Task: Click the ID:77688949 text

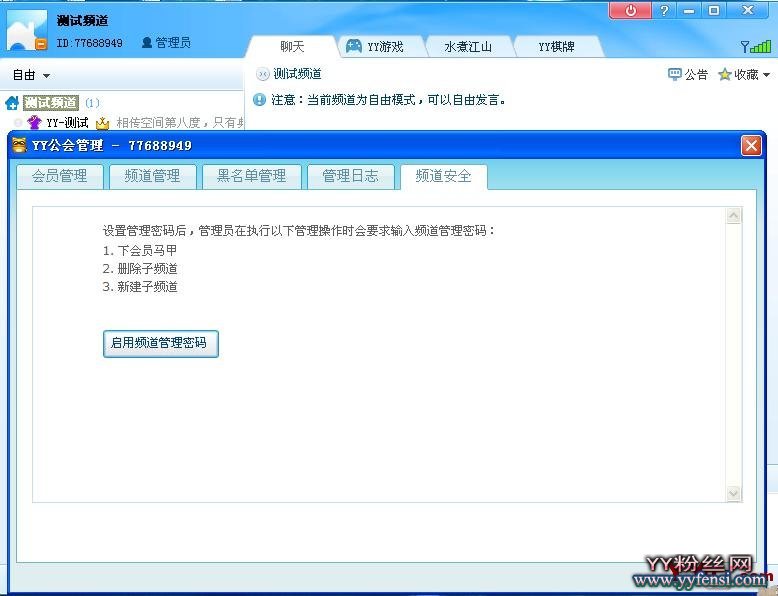Action: point(89,43)
